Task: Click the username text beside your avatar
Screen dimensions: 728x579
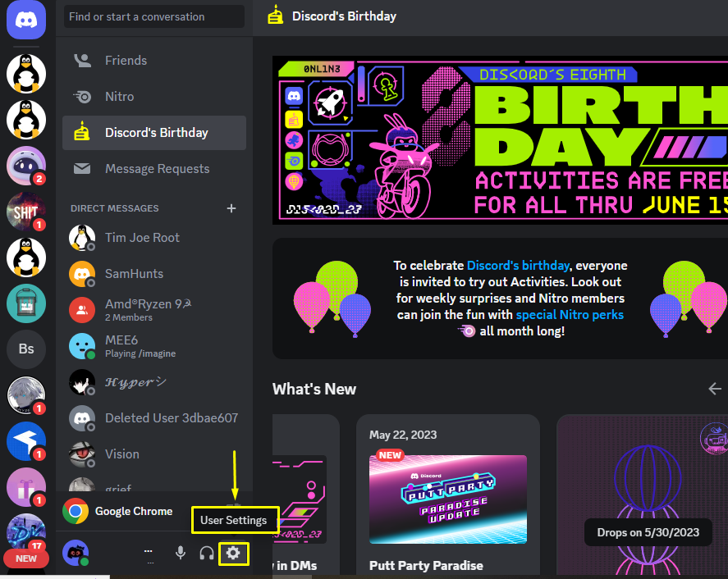Action: (148, 553)
